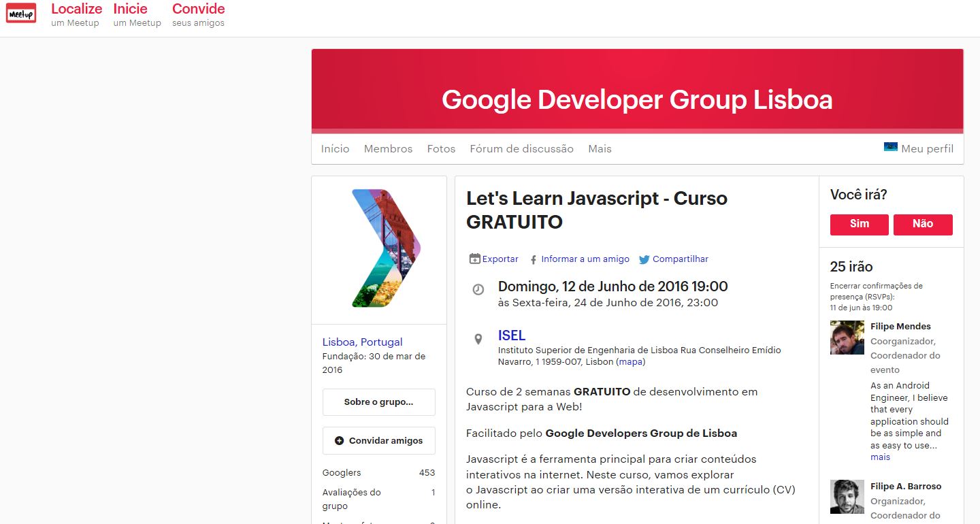Open the mapa link
This screenshot has width=980, height=524.
click(631, 362)
